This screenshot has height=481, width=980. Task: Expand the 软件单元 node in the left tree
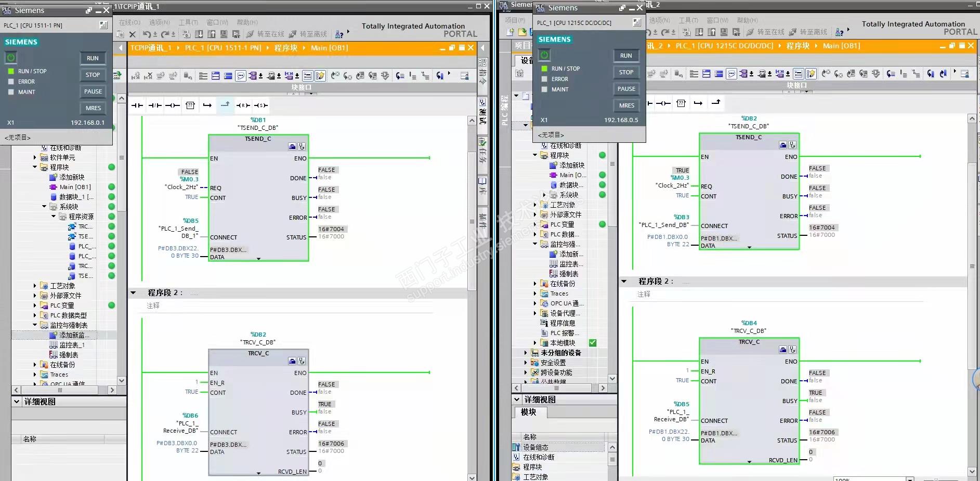pyautogui.click(x=35, y=157)
